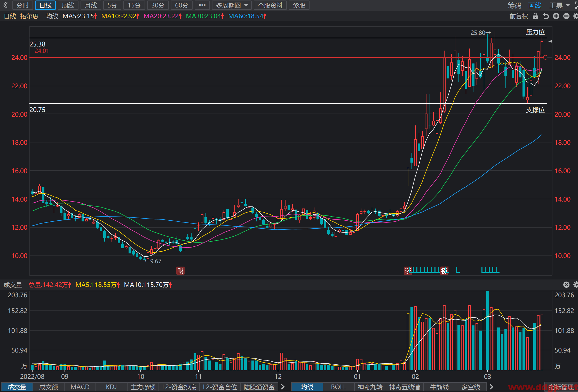Click the 财 financial report marker
The image size is (578, 392).
pos(180,271)
